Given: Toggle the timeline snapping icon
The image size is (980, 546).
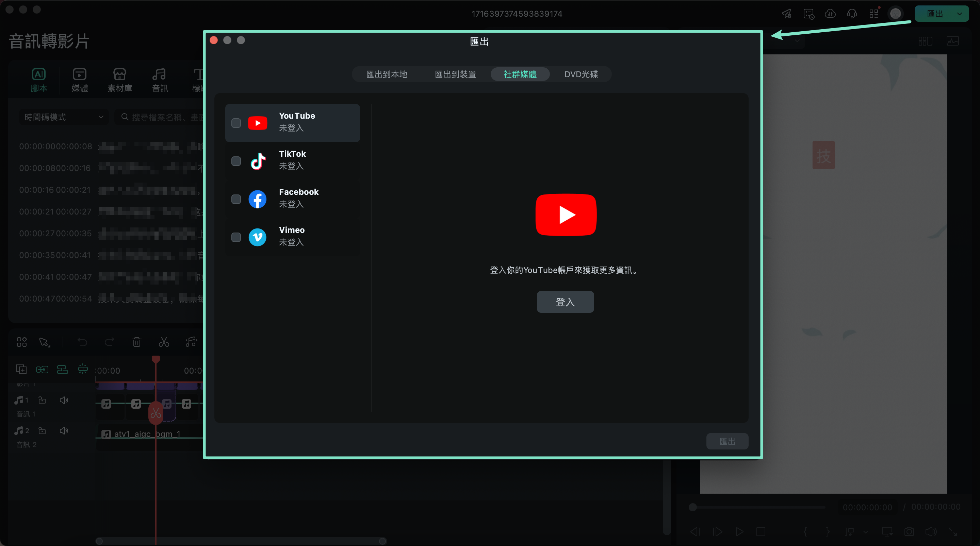Looking at the screenshot, I should [x=83, y=369].
